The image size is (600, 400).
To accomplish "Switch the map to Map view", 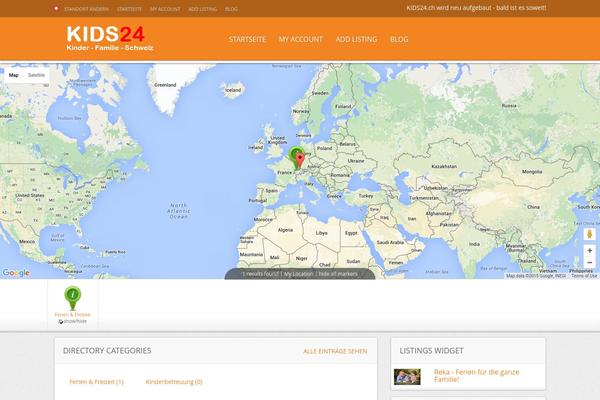I will [14, 75].
